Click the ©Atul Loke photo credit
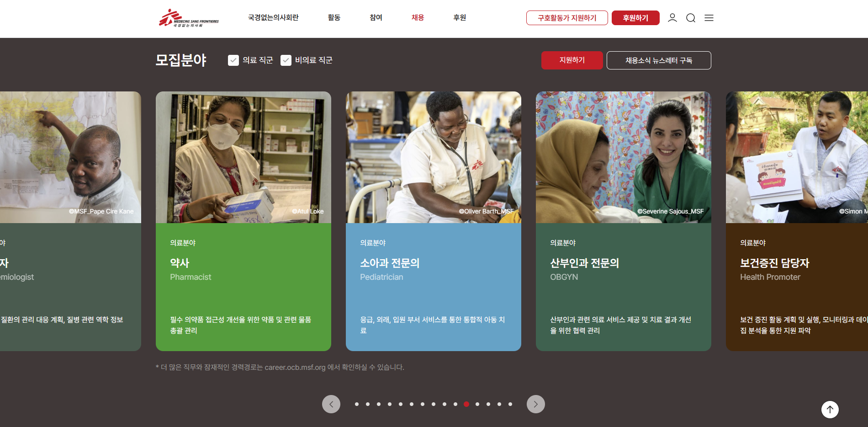 [308, 211]
